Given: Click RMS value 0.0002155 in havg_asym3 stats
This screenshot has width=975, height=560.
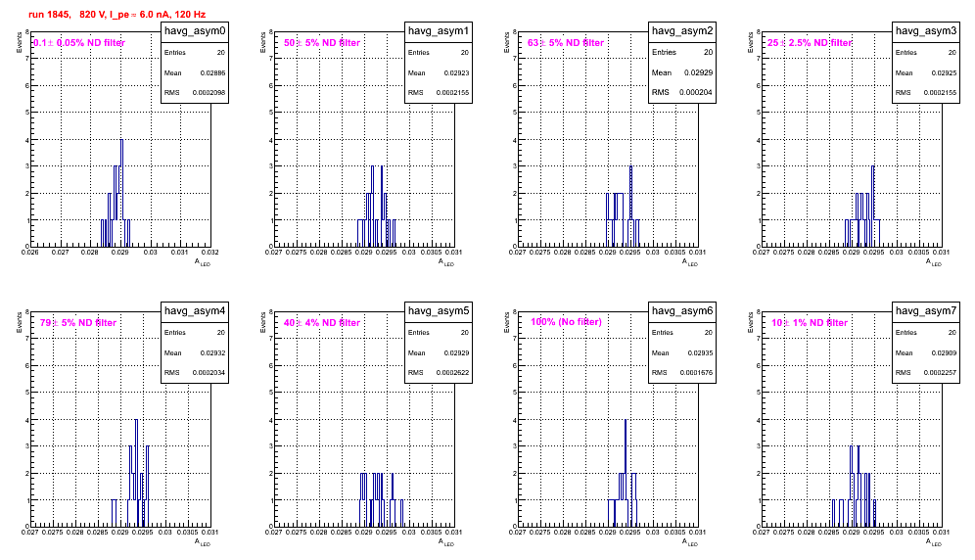Looking at the screenshot, I should click(x=940, y=93).
